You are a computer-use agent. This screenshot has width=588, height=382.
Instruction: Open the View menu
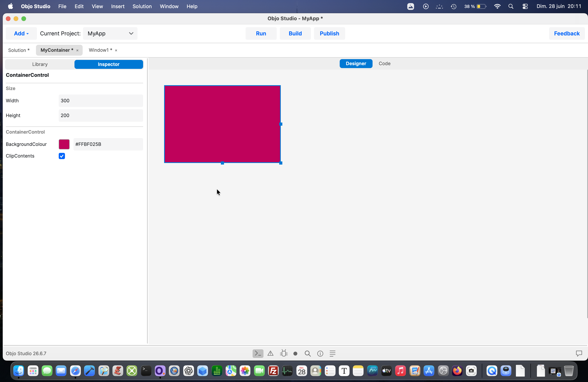coord(97,6)
